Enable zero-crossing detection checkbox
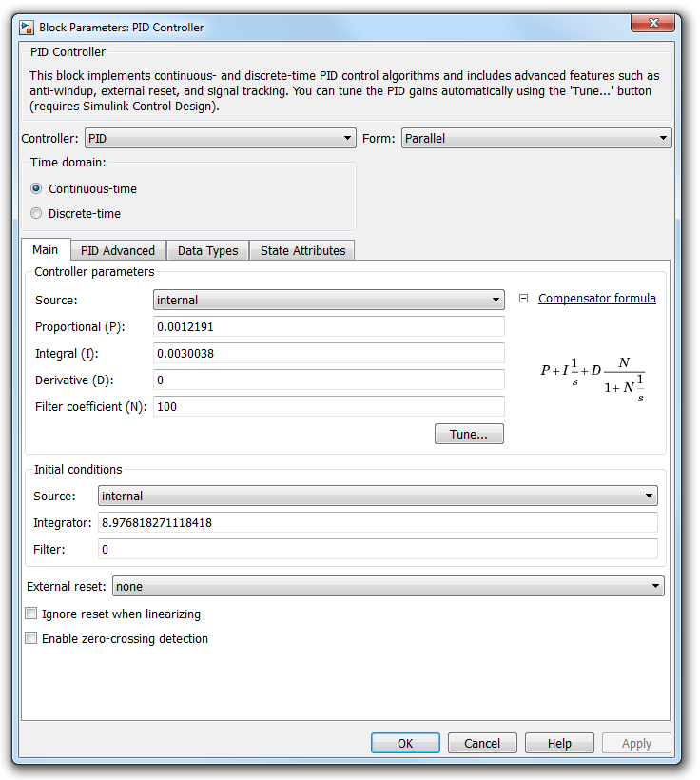The height and width of the screenshot is (780, 700). [31, 638]
